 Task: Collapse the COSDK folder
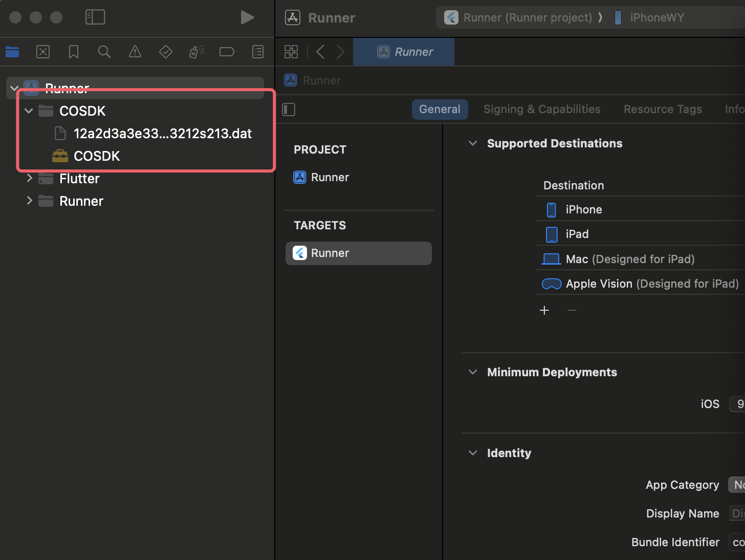29,111
